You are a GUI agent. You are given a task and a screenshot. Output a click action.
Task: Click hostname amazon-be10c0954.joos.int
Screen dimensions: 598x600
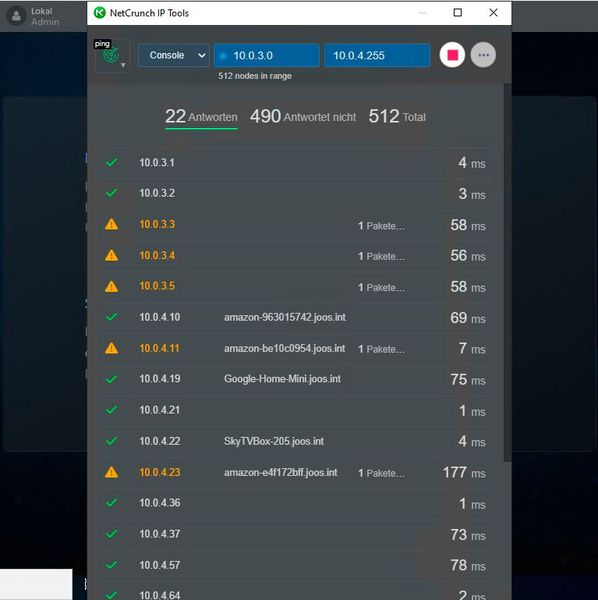click(x=284, y=348)
